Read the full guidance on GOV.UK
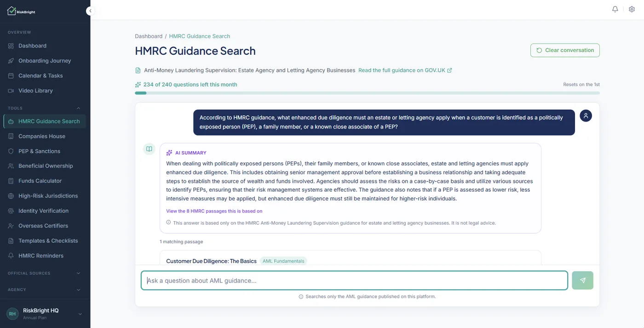644x328 pixels. pyautogui.click(x=405, y=70)
